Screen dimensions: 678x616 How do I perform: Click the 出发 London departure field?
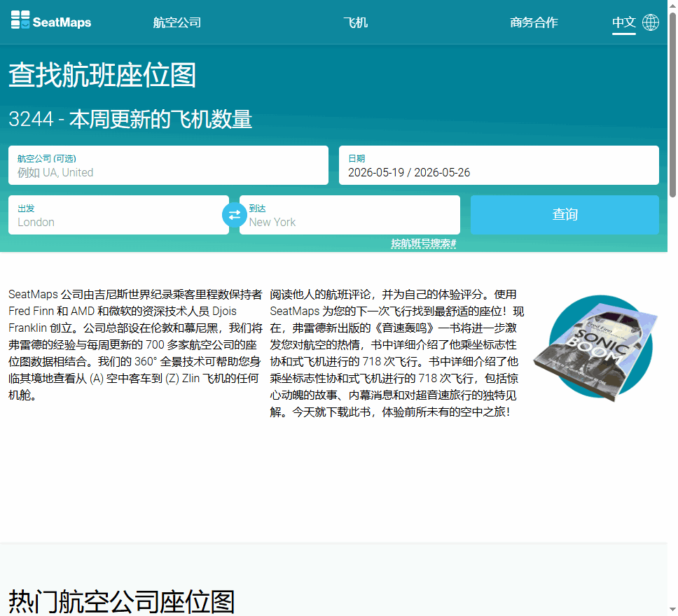point(118,215)
